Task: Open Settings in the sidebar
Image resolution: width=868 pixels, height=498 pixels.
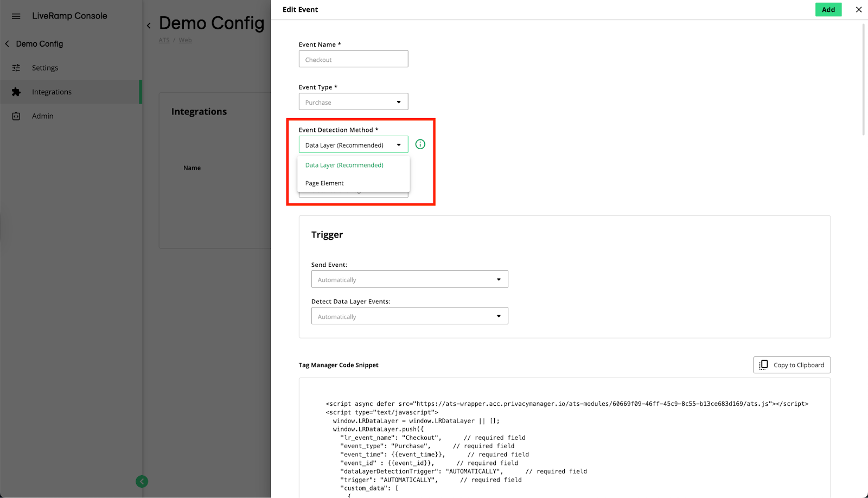Action: (71, 68)
